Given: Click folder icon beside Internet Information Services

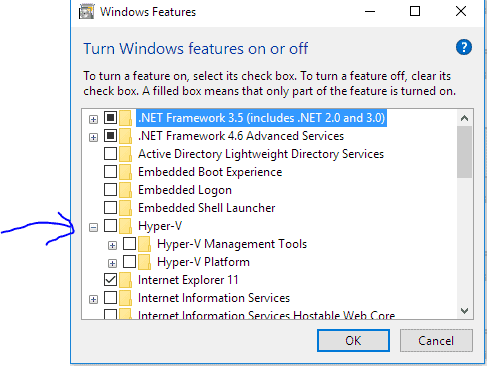Looking at the screenshot, I should click(126, 298).
